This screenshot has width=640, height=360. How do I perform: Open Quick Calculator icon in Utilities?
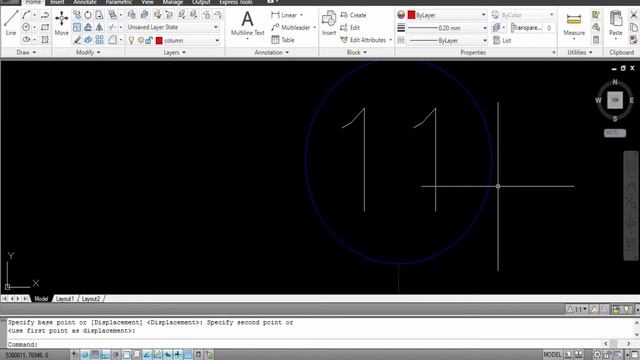click(x=596, y=40)
